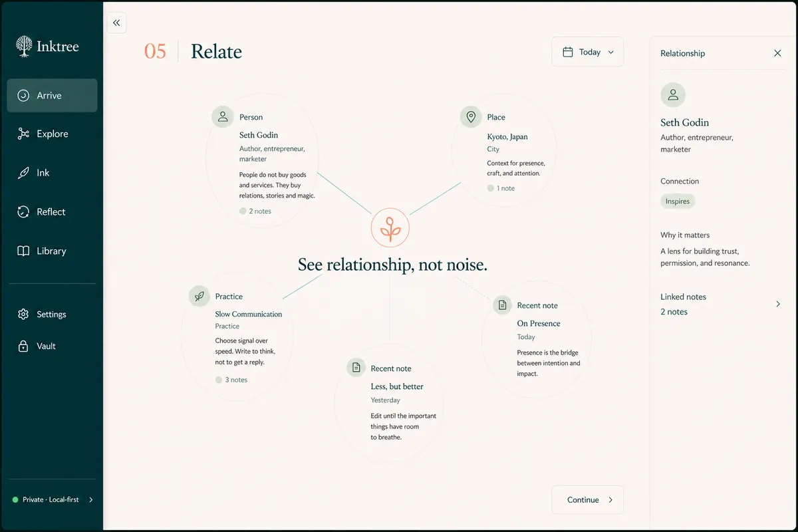Click the Arrive circle icon in sidebar
The height and width of the screenshot is (532, 798).
pos(23,96)
